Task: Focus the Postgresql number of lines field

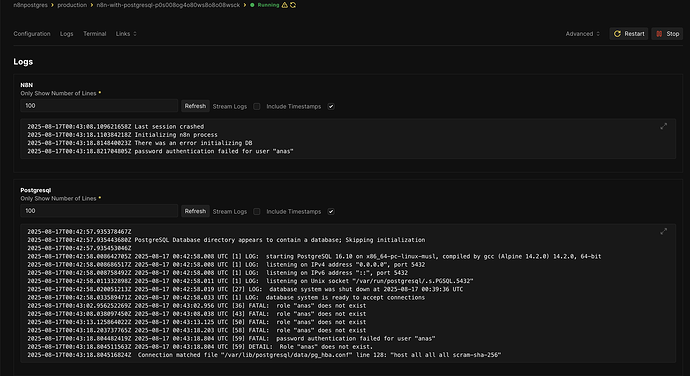Action: [99, 211]
